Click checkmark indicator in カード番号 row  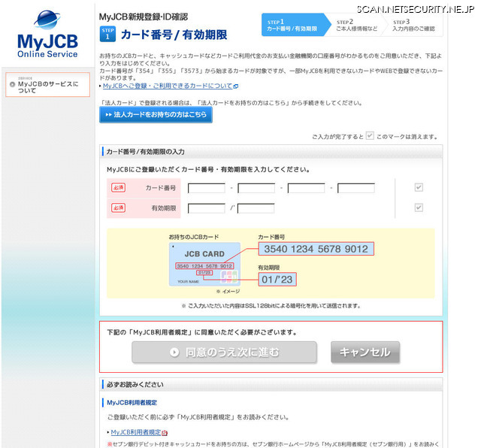(x=419, y=187)
